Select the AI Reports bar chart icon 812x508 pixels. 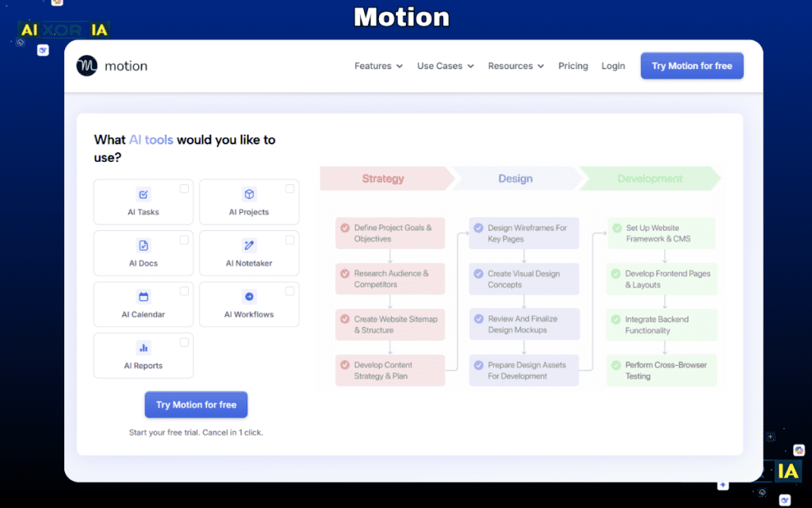point(143,348)
